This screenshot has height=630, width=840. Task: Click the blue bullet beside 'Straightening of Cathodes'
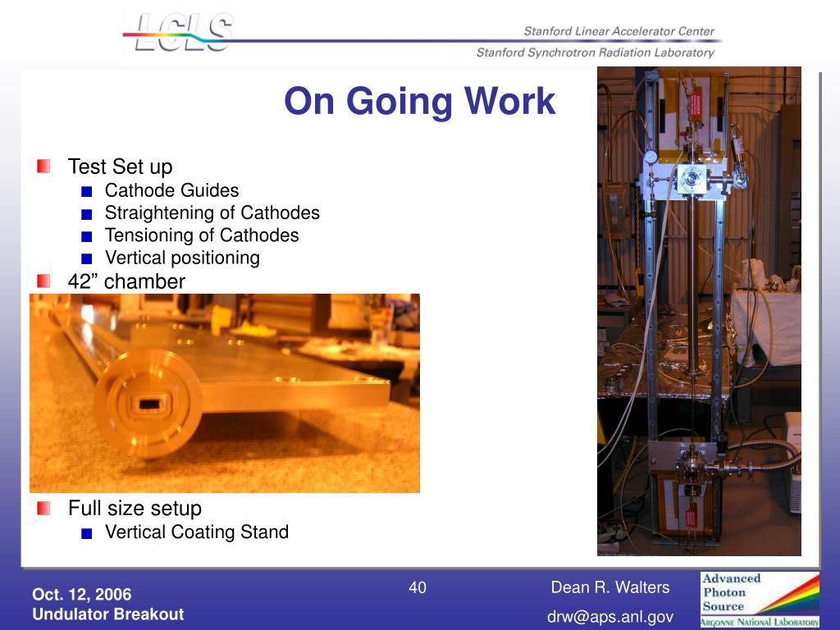coord(87,214)
